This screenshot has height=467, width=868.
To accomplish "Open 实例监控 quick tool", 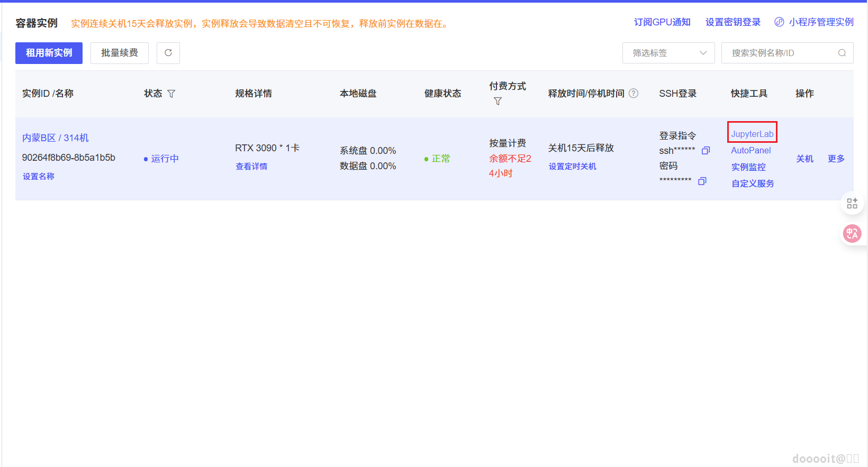I will (748, 167).
